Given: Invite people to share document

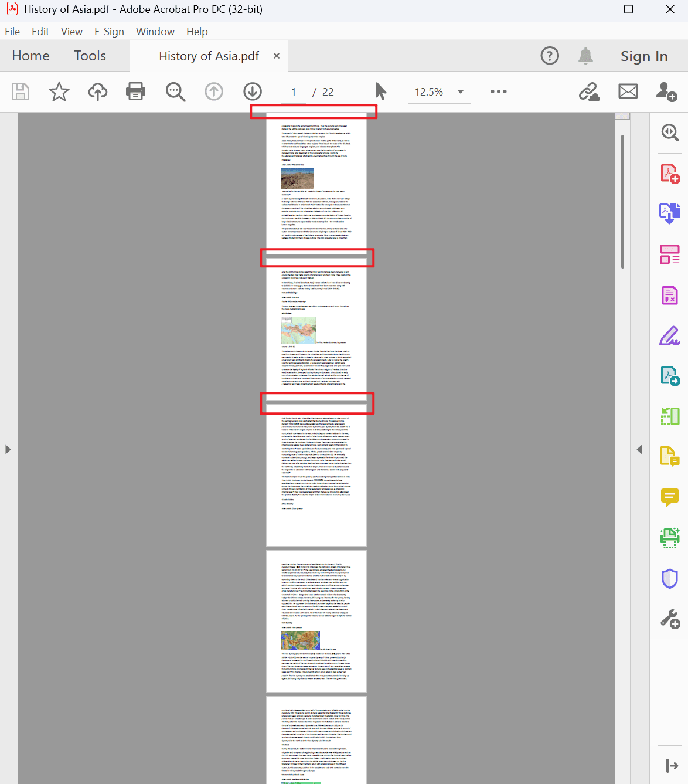Looking at the screenshot, I should [666, 91].
